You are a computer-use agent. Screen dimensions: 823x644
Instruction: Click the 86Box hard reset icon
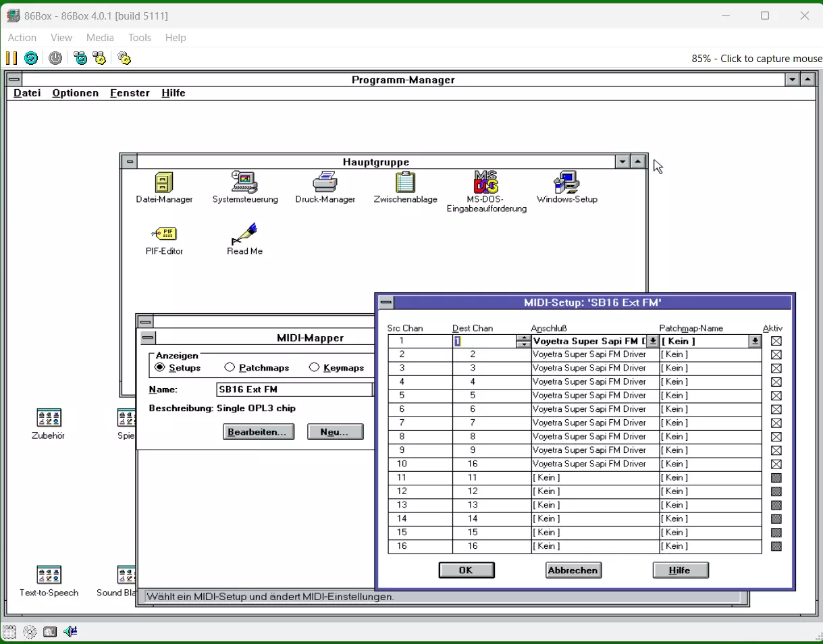pyautogui.click(x=31, y=58)
